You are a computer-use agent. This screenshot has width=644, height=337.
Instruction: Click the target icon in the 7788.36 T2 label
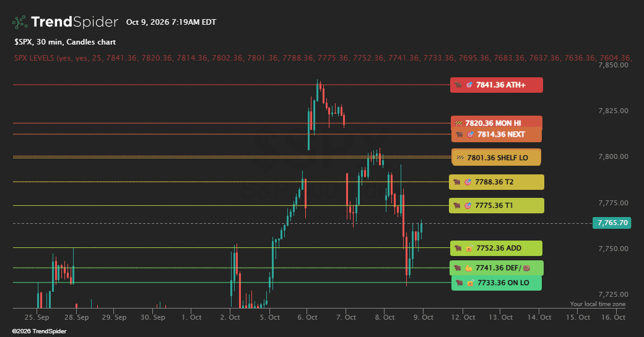pyautogui.click(x=468, y=182)
